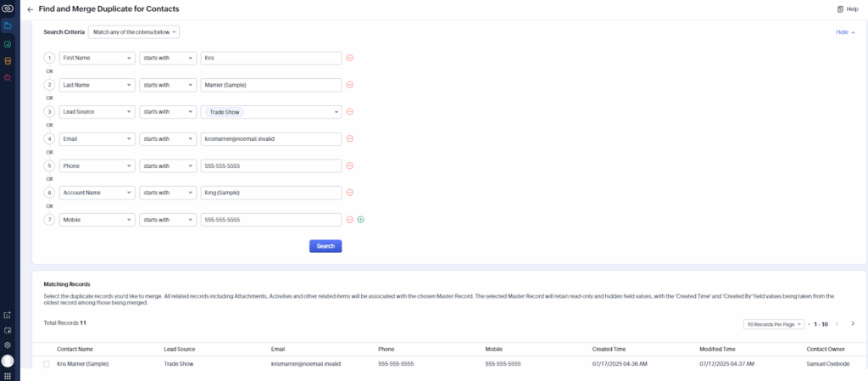Open settings gear in the left sidebar
This screenshot has width=868, height=381.
click(x=8, y=345)
